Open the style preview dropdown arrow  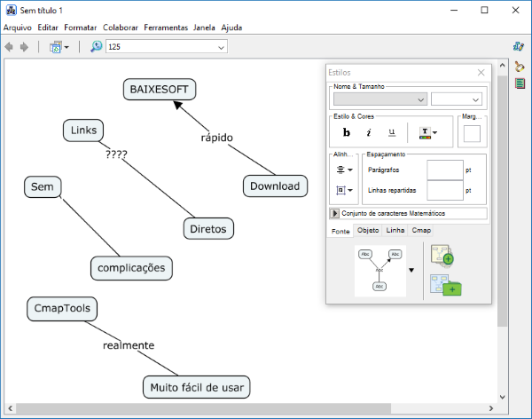[x=411, y=270]
